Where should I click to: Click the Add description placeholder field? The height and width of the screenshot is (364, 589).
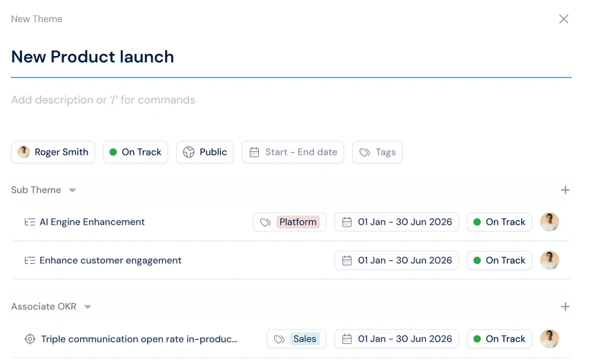[103, 100]
